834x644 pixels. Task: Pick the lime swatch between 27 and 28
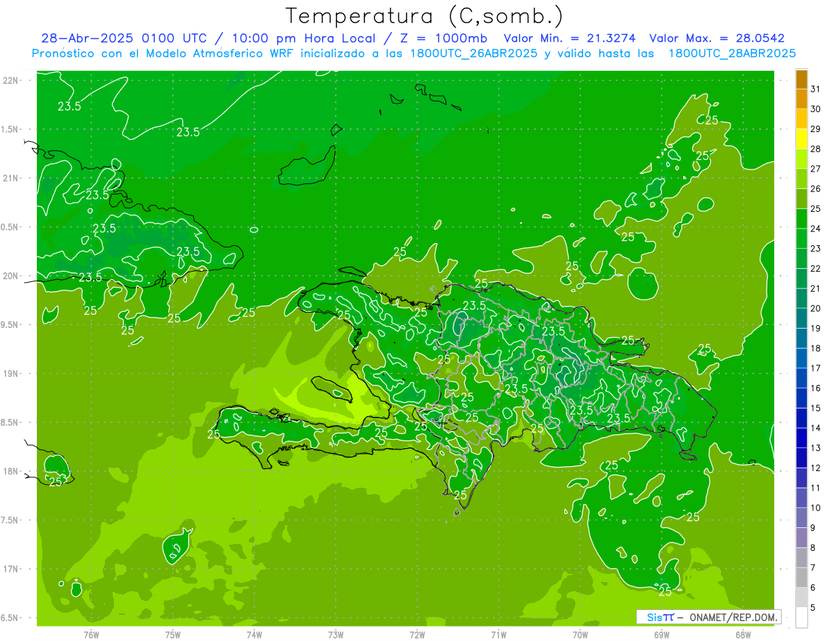click(801, 159)
